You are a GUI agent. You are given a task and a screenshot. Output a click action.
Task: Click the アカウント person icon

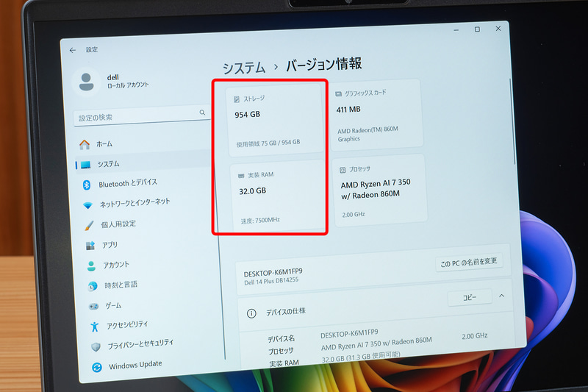(91, 266)
